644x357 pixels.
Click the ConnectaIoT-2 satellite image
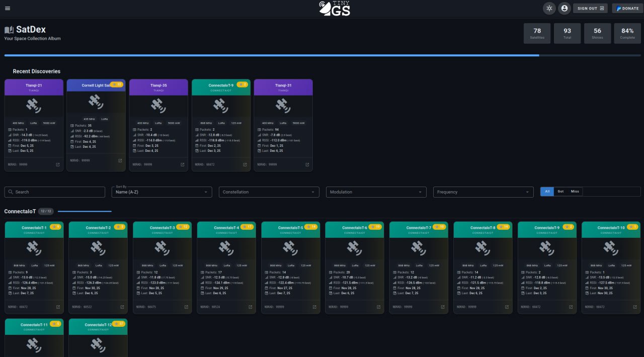(98, 248)
